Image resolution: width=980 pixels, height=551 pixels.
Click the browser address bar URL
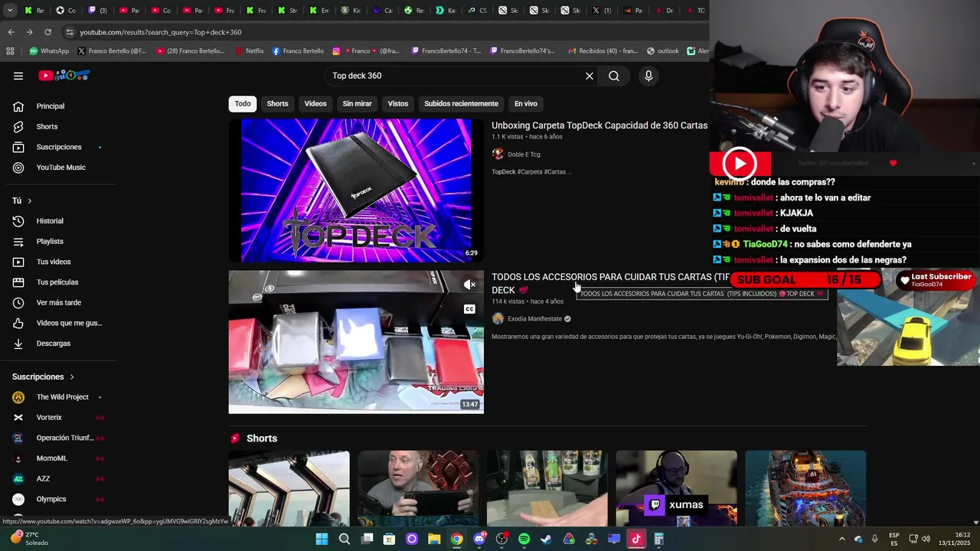pyautogui.click(x=160, y=32)
